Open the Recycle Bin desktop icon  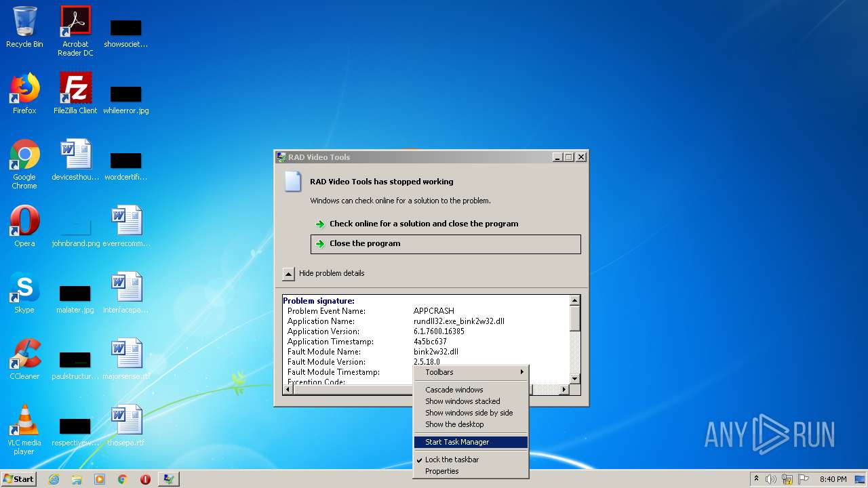(24, 28)
